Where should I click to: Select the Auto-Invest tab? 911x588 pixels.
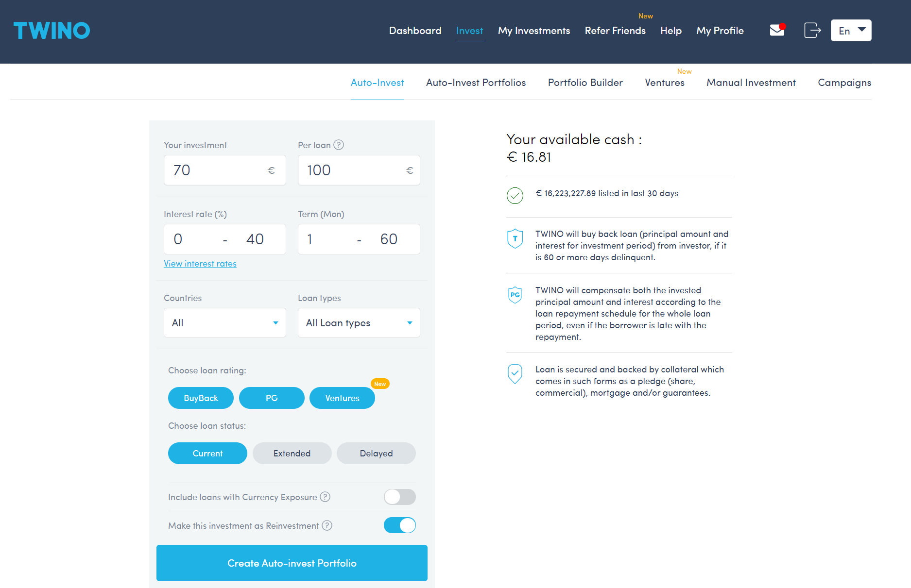click(x=377, y=83)
